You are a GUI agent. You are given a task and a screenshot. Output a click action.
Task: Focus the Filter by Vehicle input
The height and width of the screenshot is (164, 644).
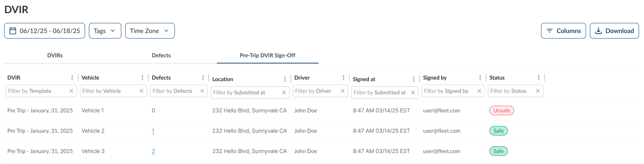110,91
